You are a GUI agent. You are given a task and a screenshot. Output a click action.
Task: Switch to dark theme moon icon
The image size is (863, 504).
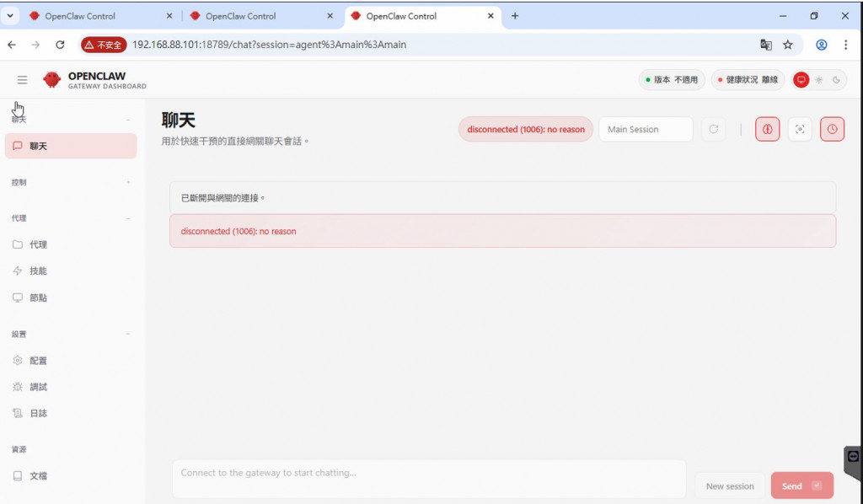click(836, 80)
